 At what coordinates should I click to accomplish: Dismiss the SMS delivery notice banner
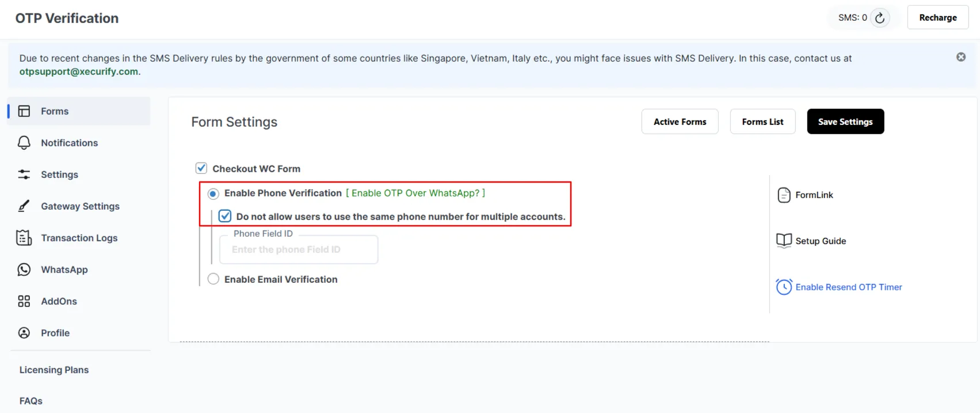[x=960, y=57]
